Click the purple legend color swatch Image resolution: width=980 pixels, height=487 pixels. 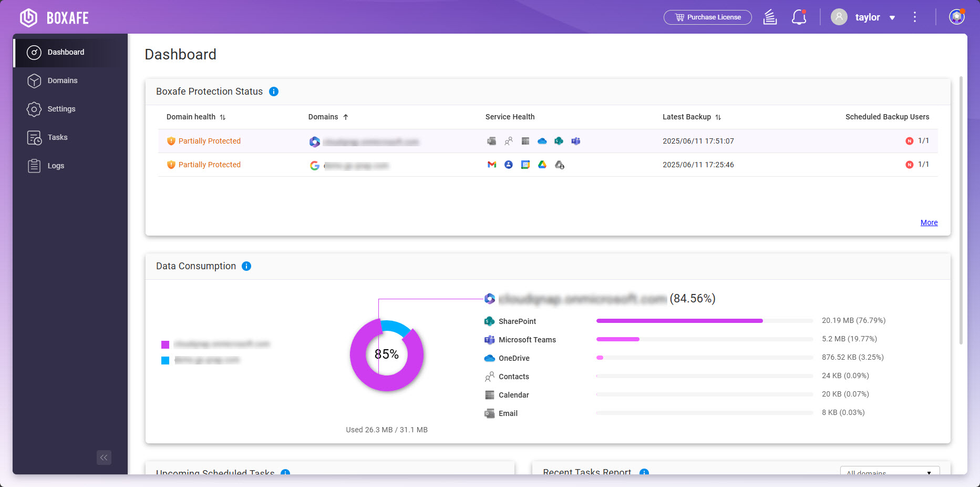(x=165, y=344)
